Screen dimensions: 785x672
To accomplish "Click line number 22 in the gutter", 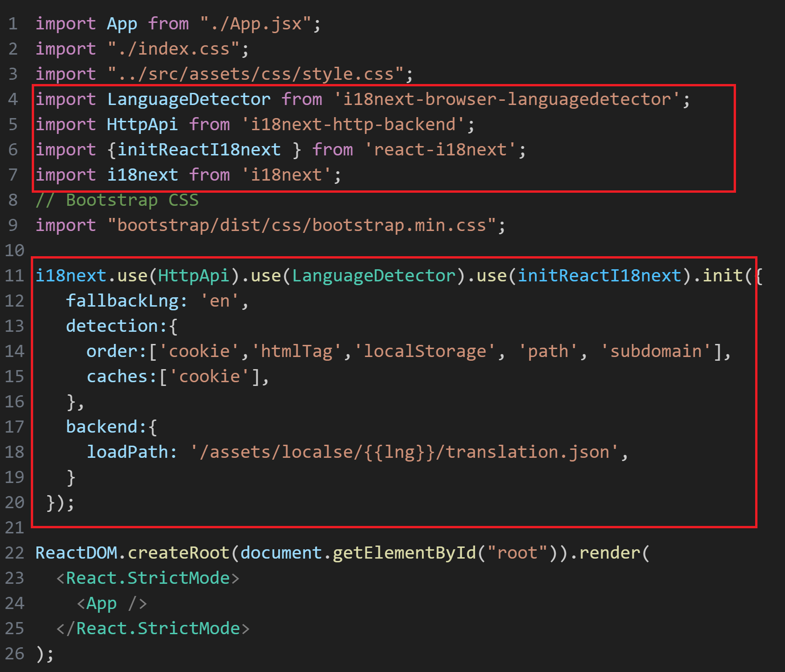I will 14,553.
